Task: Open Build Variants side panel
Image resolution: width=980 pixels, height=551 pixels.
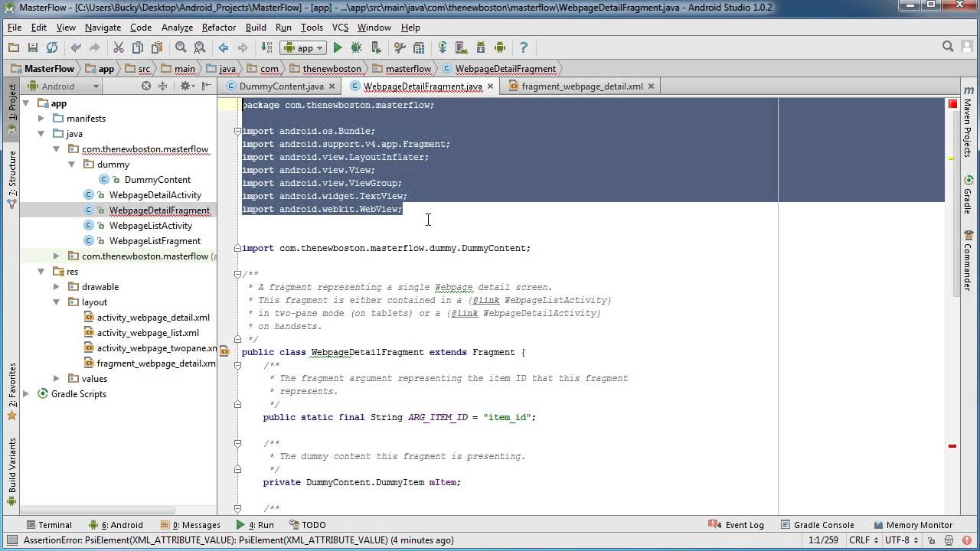Action: point(11,472)
